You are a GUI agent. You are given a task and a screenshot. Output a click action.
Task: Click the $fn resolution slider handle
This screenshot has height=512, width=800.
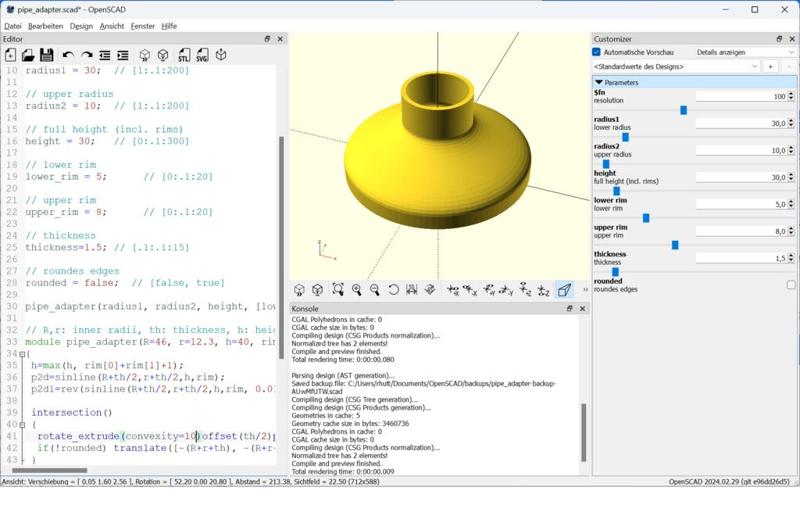click(x=684, y=110)
